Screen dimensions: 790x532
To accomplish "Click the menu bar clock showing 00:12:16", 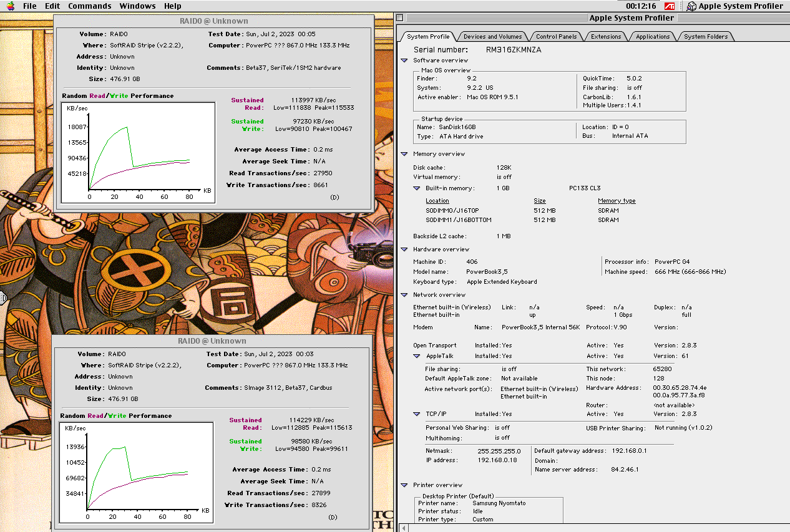I will (x=641, y=6).
